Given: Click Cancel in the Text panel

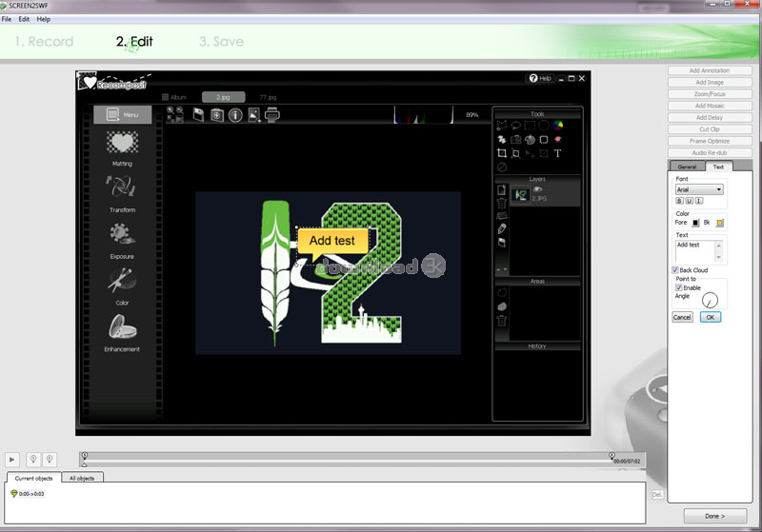Looking at the screenshot, I should [x=682, y=318].
